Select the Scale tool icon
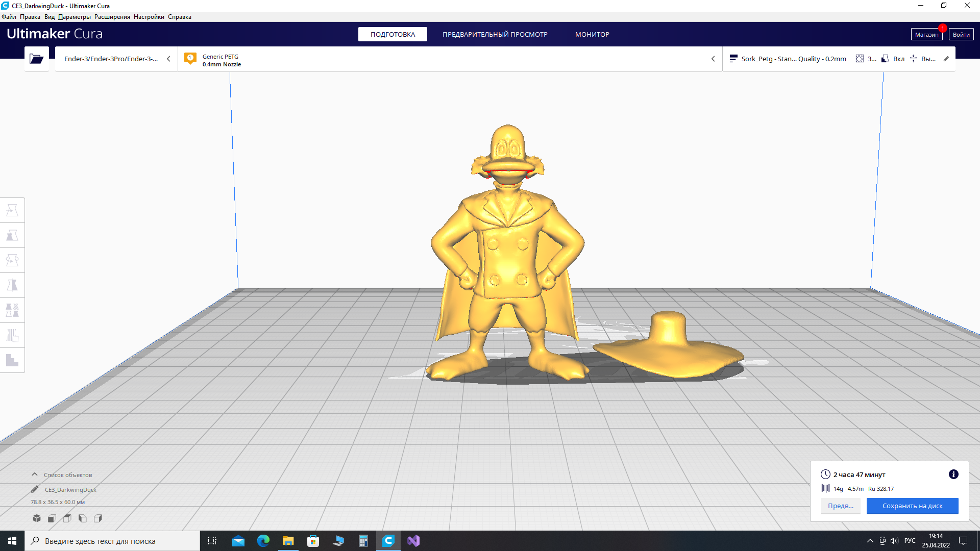 [12, 235]
